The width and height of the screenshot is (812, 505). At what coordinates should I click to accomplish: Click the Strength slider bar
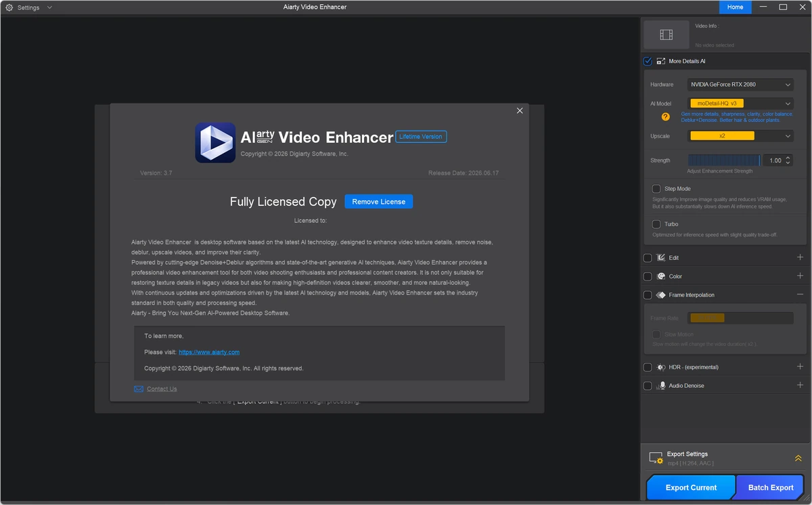pyautogui.click(x=724, y=160)
